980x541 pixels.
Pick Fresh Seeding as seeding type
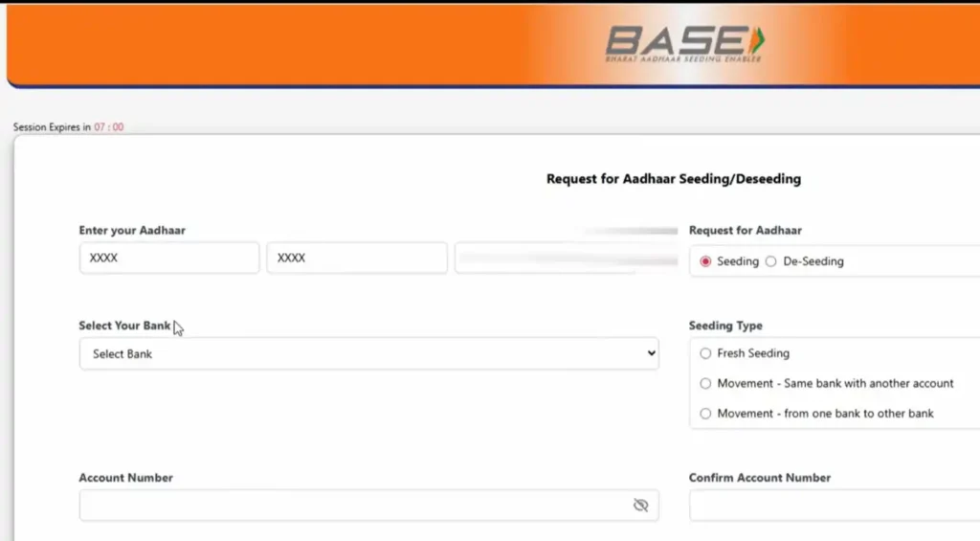[705, 353]
